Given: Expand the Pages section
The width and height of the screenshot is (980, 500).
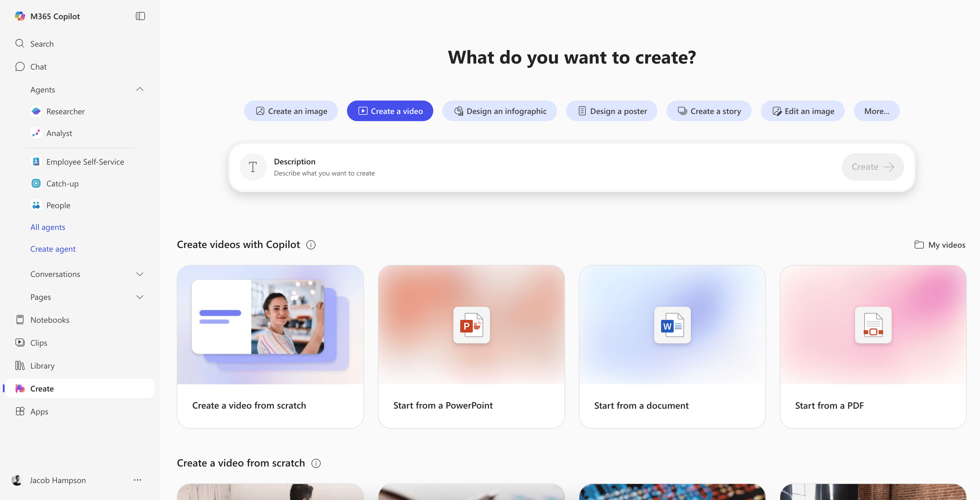Looking at the screenshot, I should tap(140, 297).
